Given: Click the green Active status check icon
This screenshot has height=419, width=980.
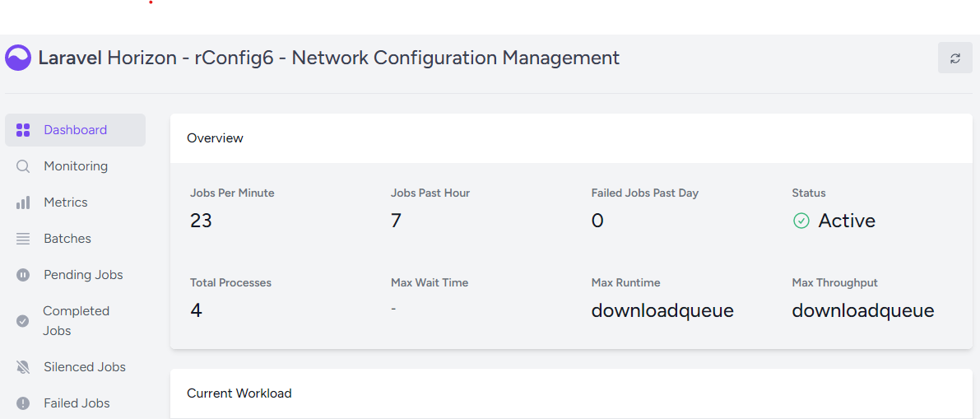Looking at the screenshot, I should pyautogui.click(x=801, y=221).
